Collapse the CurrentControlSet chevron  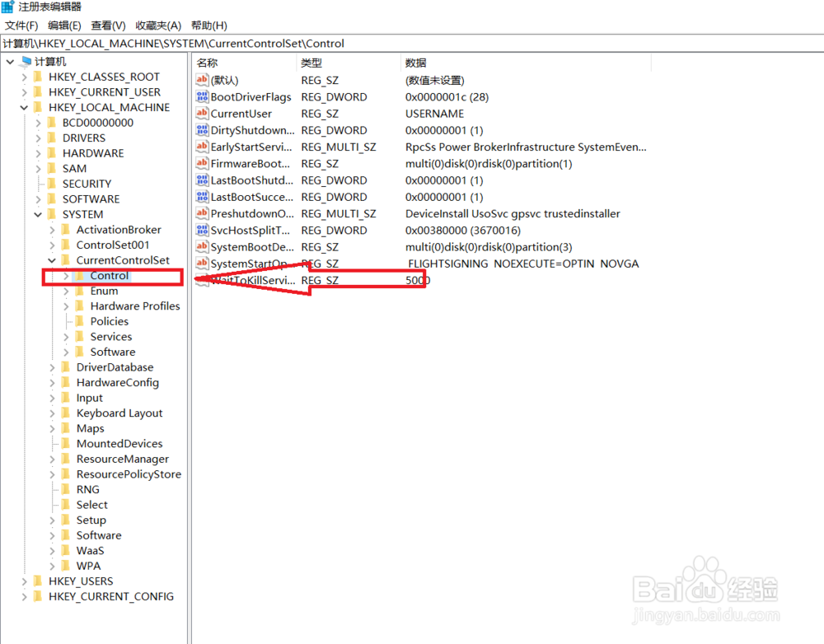pos(51,260)
